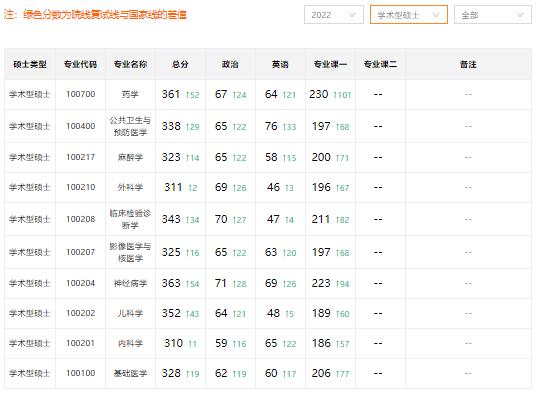Select major code 100100

[80, 373]
